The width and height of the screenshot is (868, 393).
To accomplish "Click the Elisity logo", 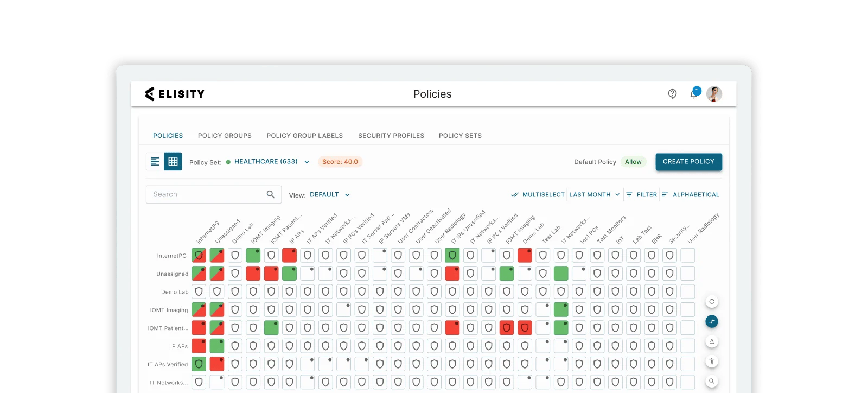I will (175, 94).
